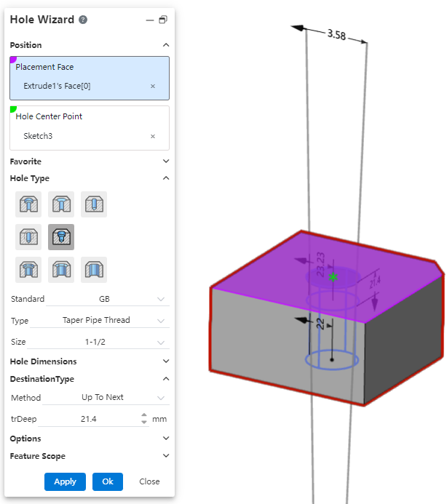Select the countersink slot type icon
Viewport: 447px width, 504px height.
tap(61, 270)
